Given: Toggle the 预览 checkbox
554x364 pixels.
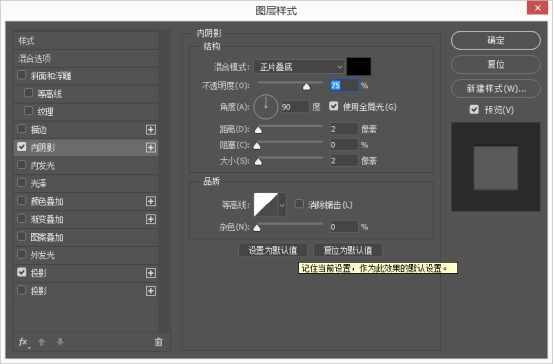Looking at the screenshot, I should tap(474, 110).
